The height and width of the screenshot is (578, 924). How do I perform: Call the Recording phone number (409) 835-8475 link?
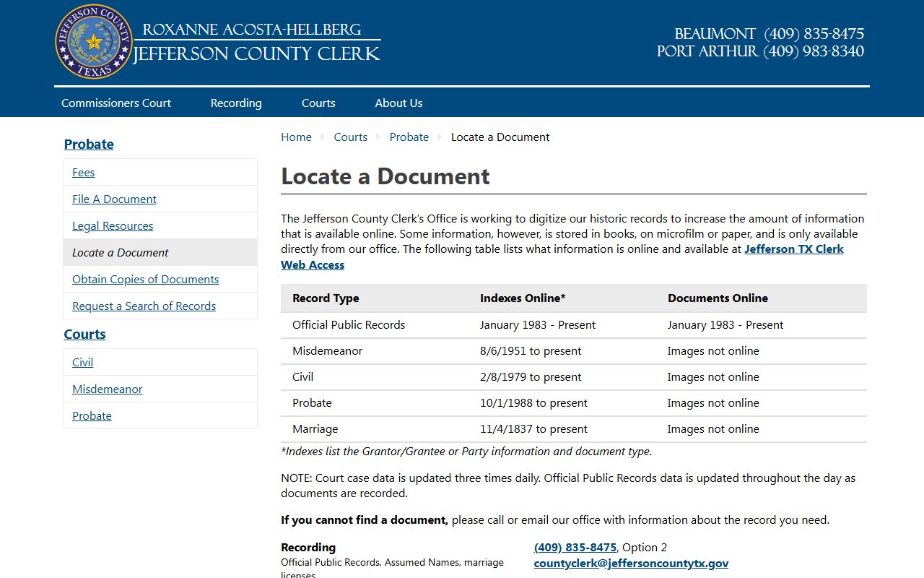(575, 547)
